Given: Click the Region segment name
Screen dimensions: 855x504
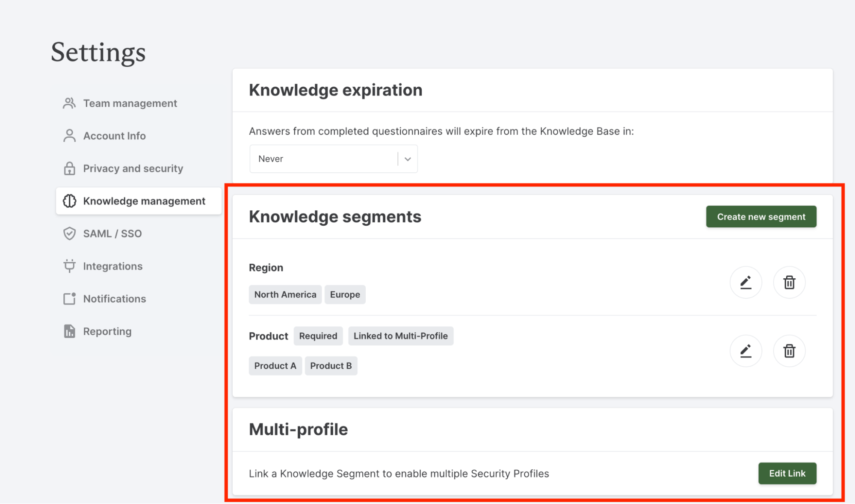Looking at the screenshot, I should click(266, 268).
